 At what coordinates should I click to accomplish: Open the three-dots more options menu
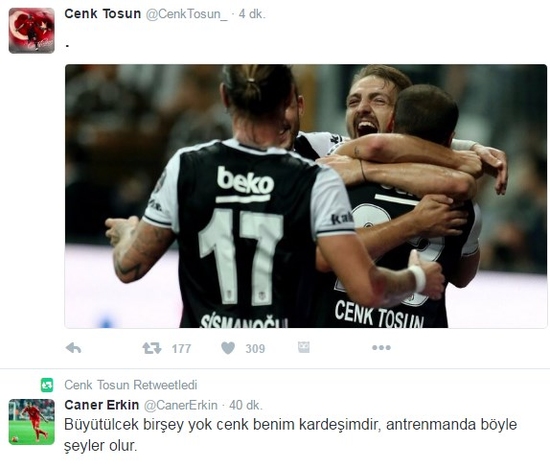tap(381, 348)
